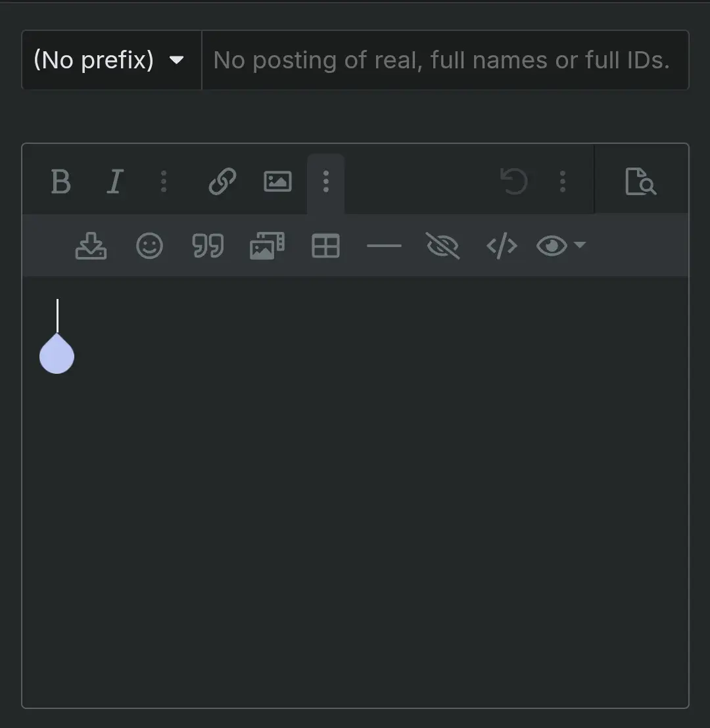The image size is (710, 728).
Task: Click the thread title input field
Action: click(x=445, y=60)
